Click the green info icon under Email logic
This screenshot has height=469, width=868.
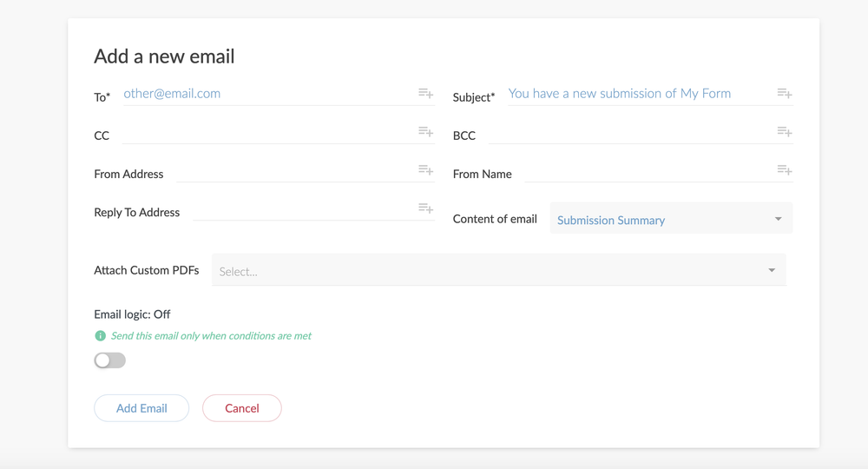(x=100, y=335)
